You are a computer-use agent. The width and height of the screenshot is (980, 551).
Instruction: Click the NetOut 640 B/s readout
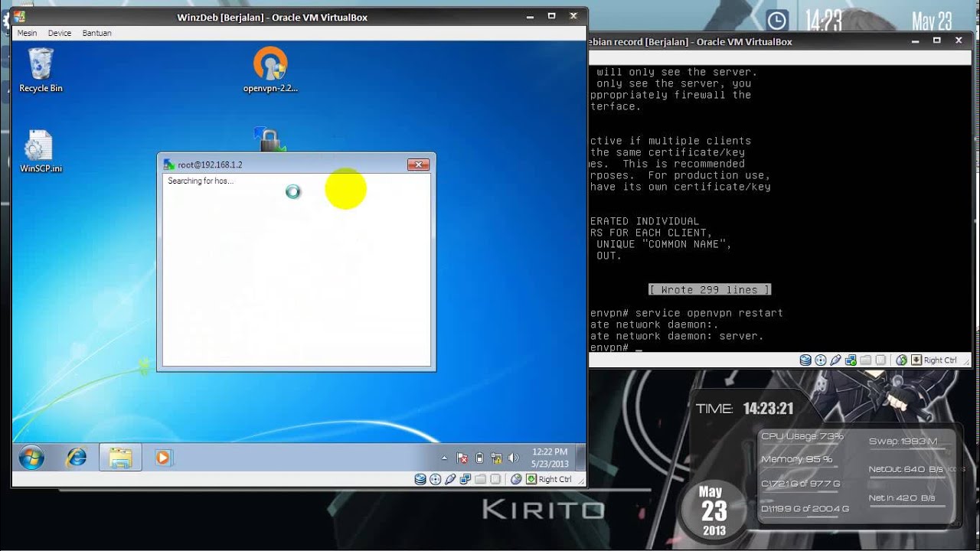point(906,469)
